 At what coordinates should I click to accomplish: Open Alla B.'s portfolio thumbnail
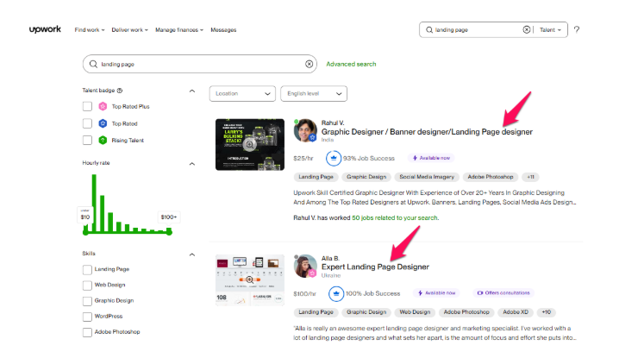point(250,279)
